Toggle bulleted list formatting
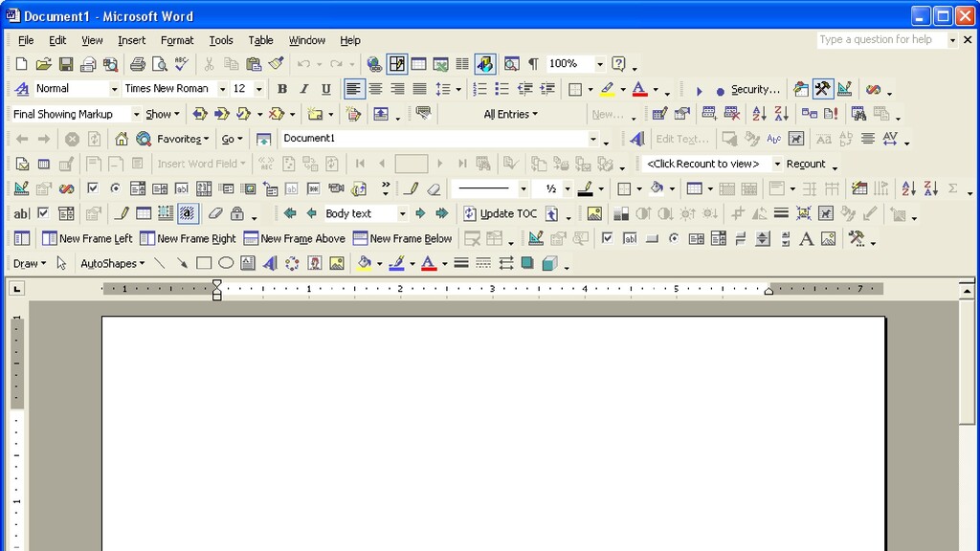 click(x=501, y=89)
